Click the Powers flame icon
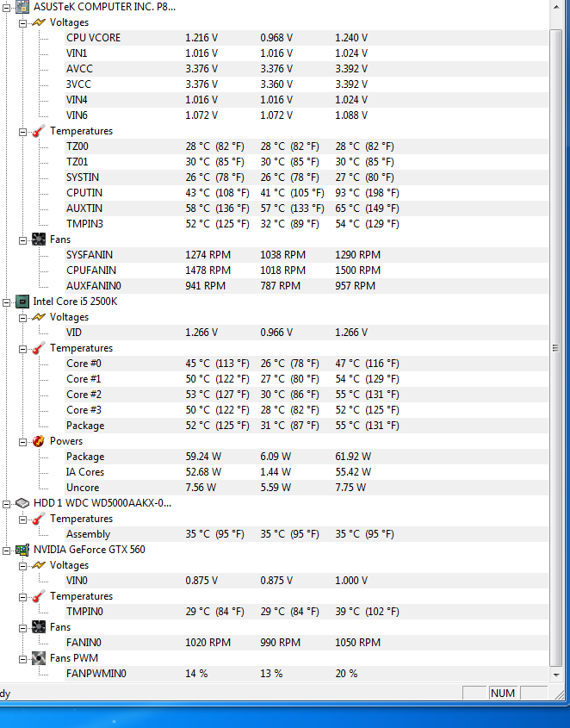Screen dimensions: 570x728 [x=39, y=441]
